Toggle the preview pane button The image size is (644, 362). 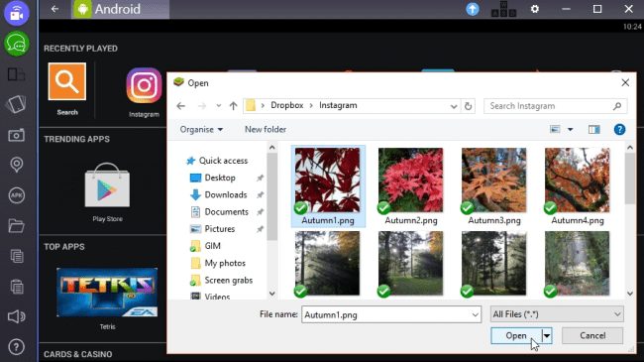click(x=593, y=130)
